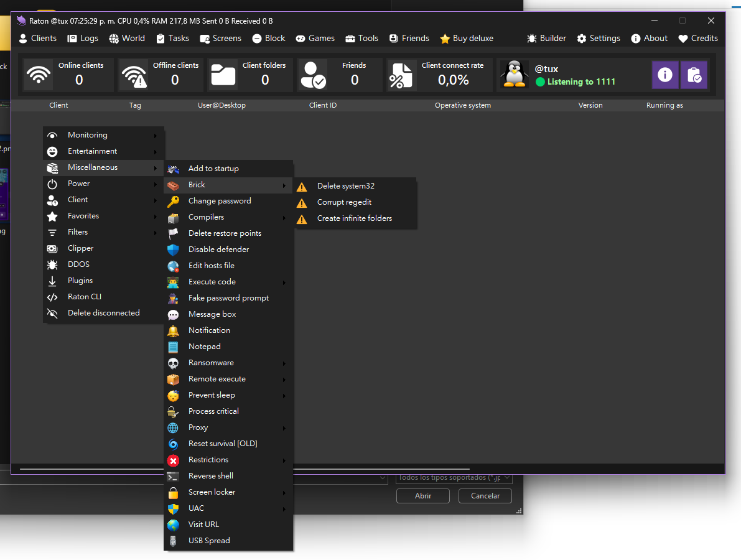This screenshot has width=741, height=560.
Task: Open the About menu
Action: pos(650,39)
